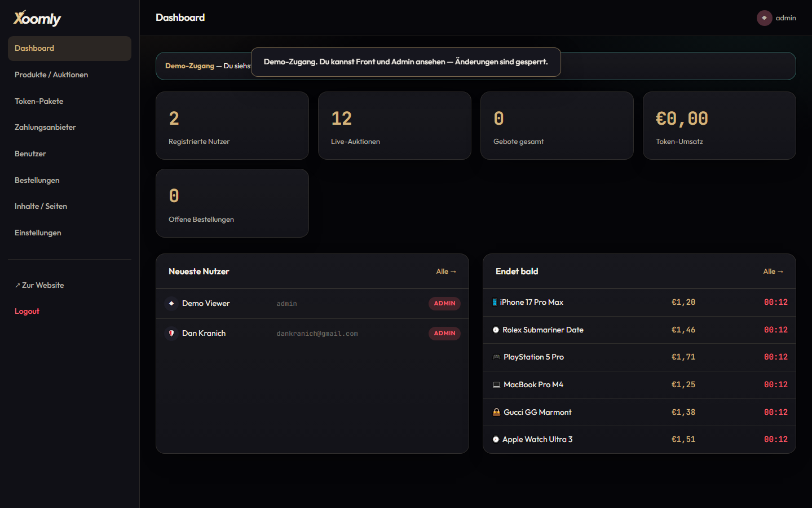This screenshot has height=508, width=812.
Task: Open the admin avatar icon
Action: (764, 18)
